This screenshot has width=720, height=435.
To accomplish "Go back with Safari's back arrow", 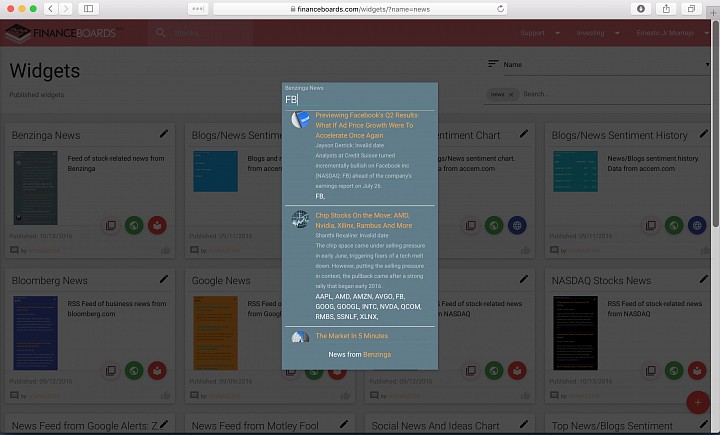I will [51, 9].
